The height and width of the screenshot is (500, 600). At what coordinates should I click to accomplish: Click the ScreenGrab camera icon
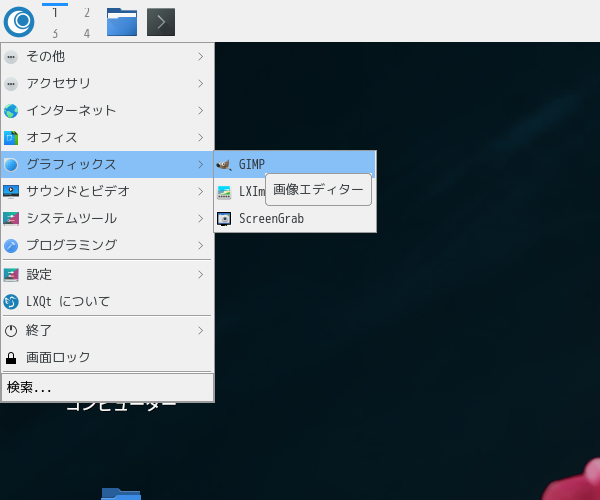[x=224, y=219]
